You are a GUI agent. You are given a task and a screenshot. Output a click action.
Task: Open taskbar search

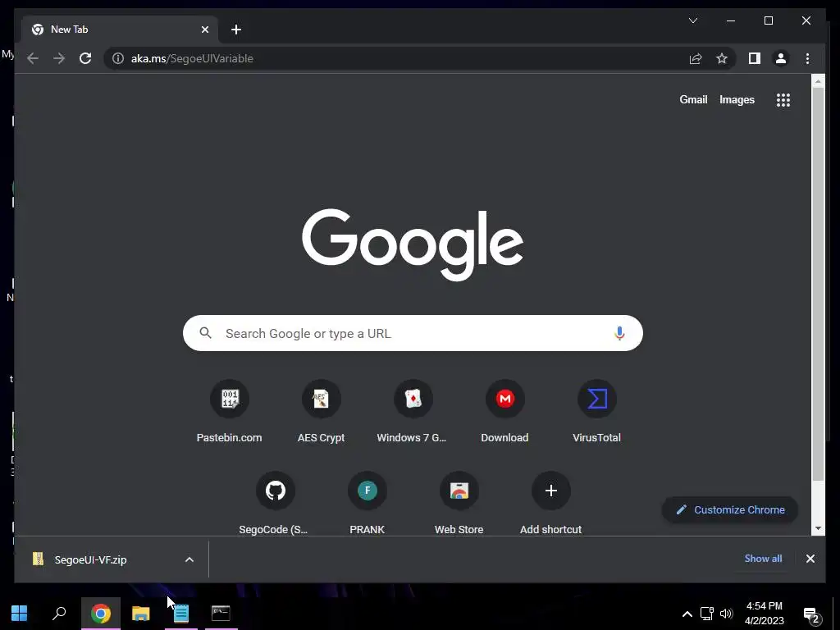[x=59, y=614]
